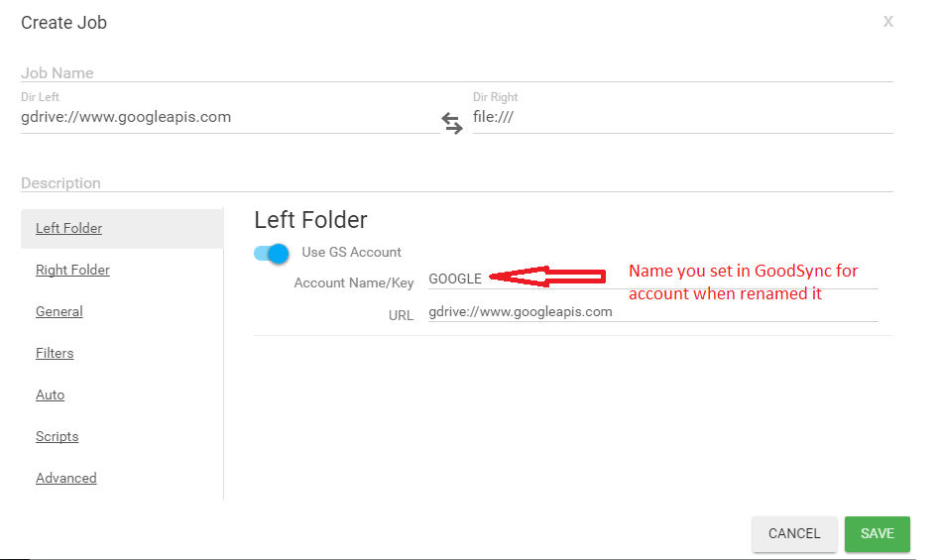Image resolution: width=941 pixels, height=560 pixels.
Task: Click the Job Name input field
Action: tap(456, 73)
